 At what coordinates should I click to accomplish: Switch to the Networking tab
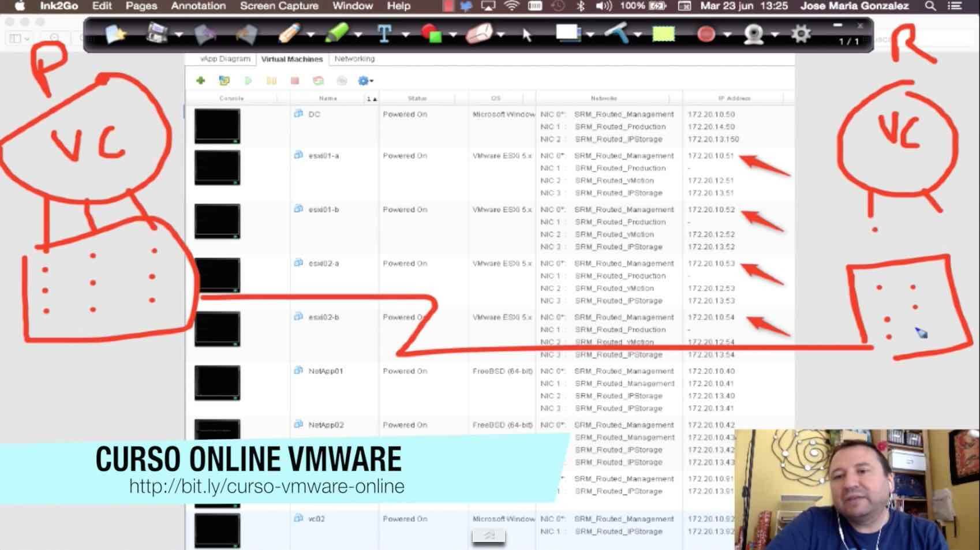point(354,59)
